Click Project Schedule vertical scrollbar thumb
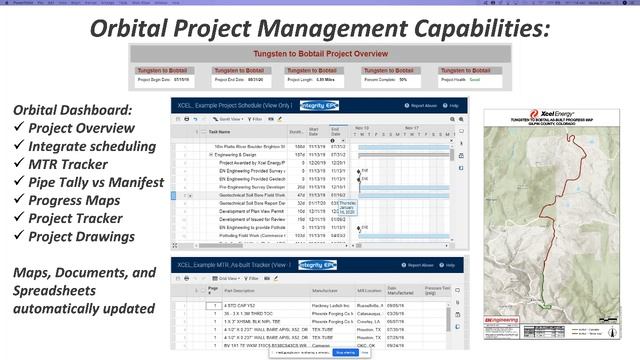This screenshot has height=360, width=640. pyautogui.click(x=452, y=154)
